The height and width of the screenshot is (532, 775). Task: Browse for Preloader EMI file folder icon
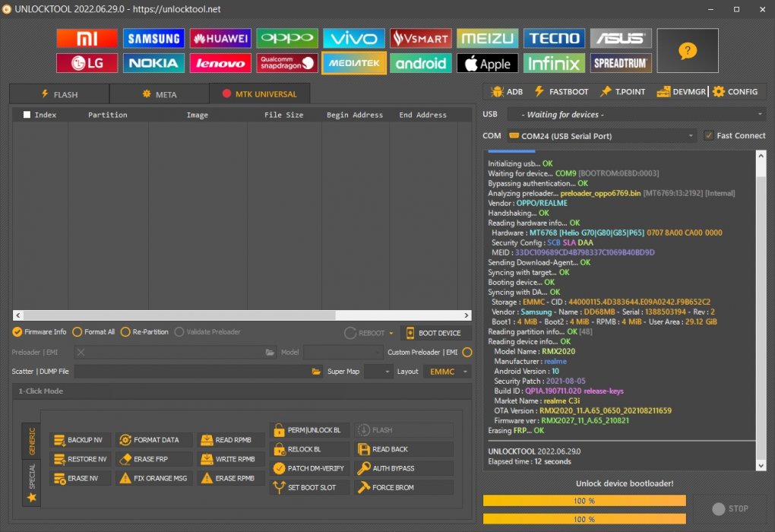point(270,352)
